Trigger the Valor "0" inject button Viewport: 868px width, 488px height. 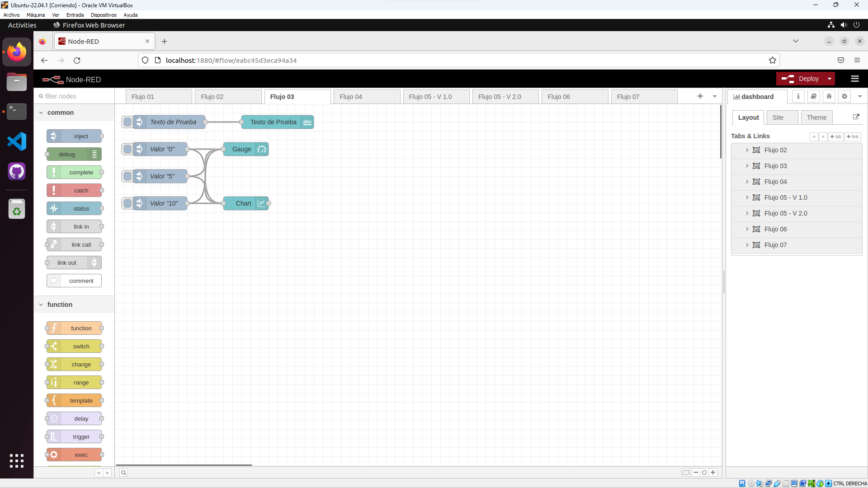coord(127,149)
